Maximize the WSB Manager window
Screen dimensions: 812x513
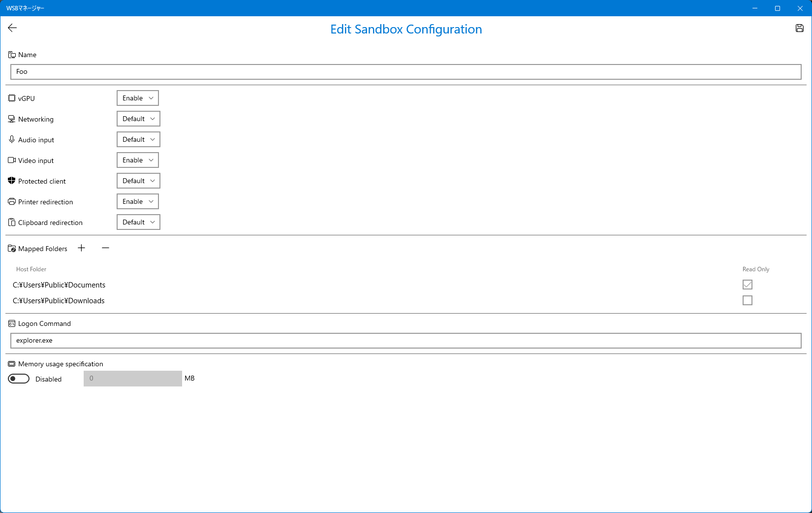[x=778, y=8]
